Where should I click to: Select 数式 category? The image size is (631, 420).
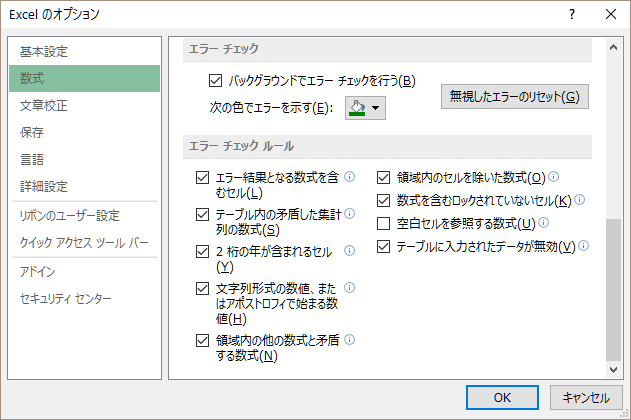tap(85, 78)
